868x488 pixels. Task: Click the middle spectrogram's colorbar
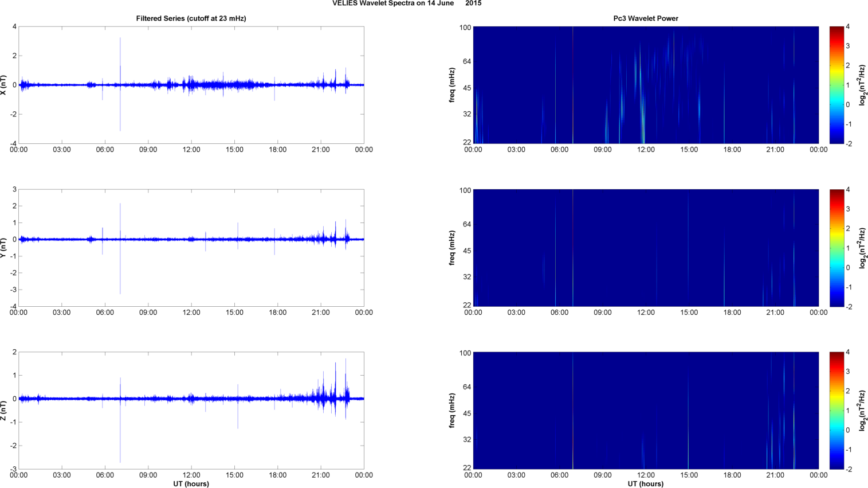[x=836, y=248]
